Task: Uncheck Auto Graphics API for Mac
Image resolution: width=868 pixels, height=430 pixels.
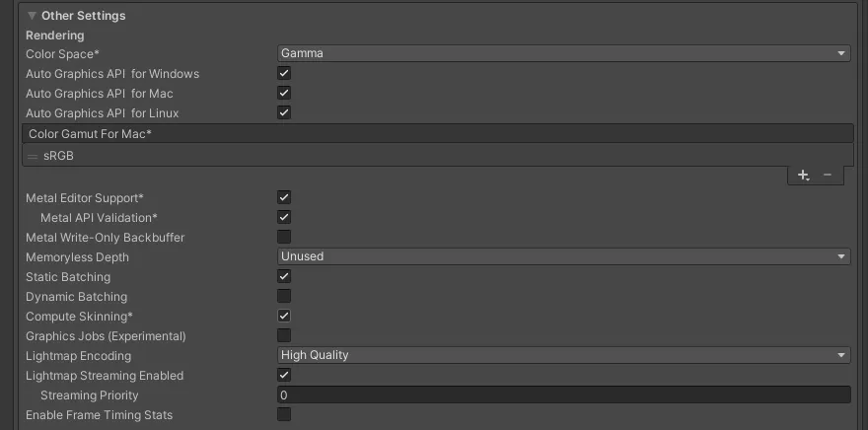Action: point(284,94)
